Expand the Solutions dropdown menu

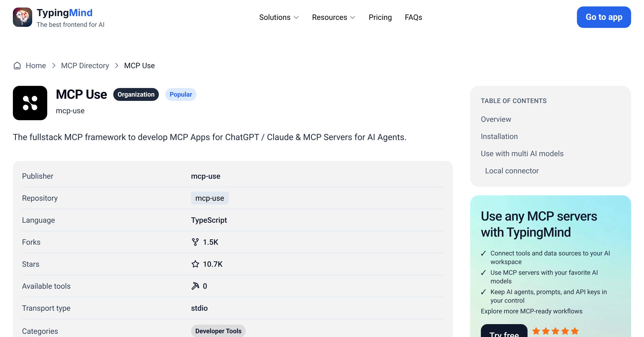279,17
